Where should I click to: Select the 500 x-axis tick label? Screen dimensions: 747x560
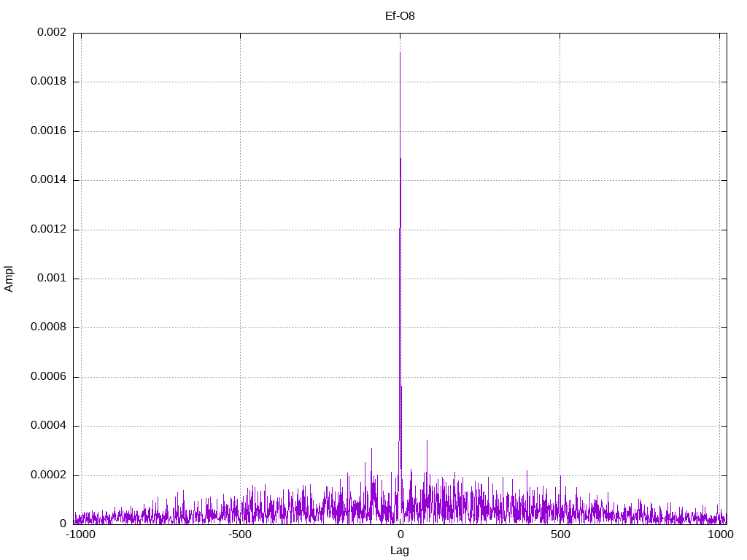560,534
